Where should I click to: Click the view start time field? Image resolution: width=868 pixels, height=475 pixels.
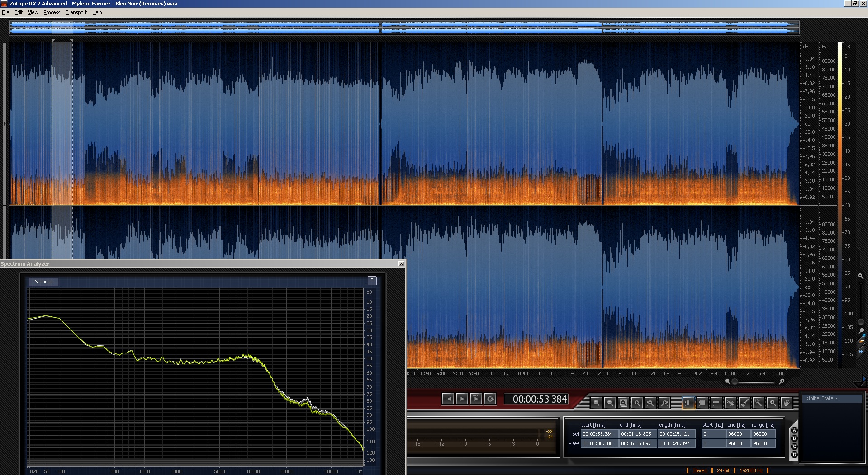(x=599, y=443)
